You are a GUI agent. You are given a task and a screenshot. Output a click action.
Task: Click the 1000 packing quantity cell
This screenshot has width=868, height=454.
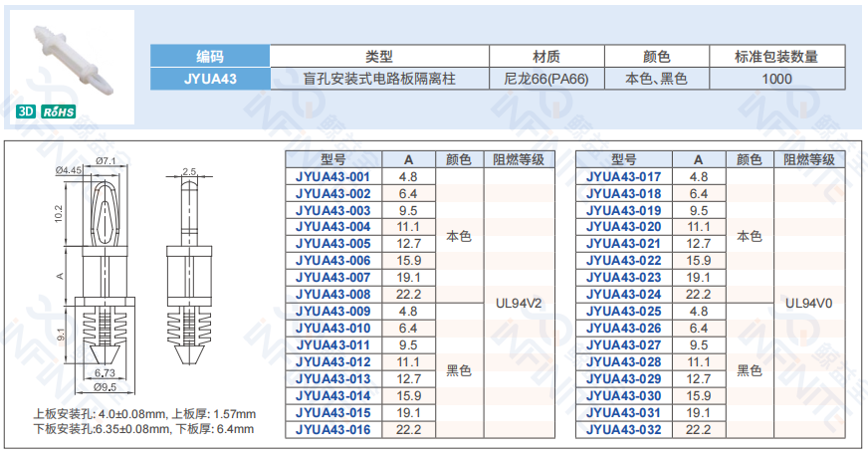coord(775,78)
